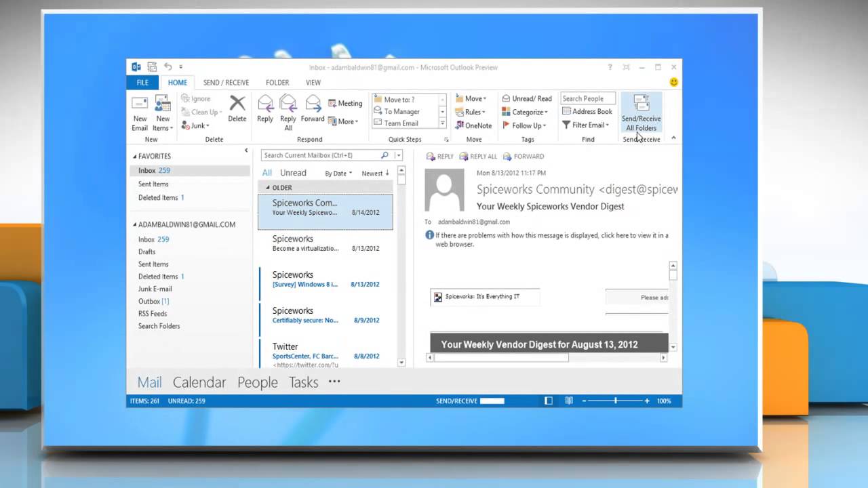Open the Move dropdown
Viewport: 868px width, 488px height.
coord(470,99)
